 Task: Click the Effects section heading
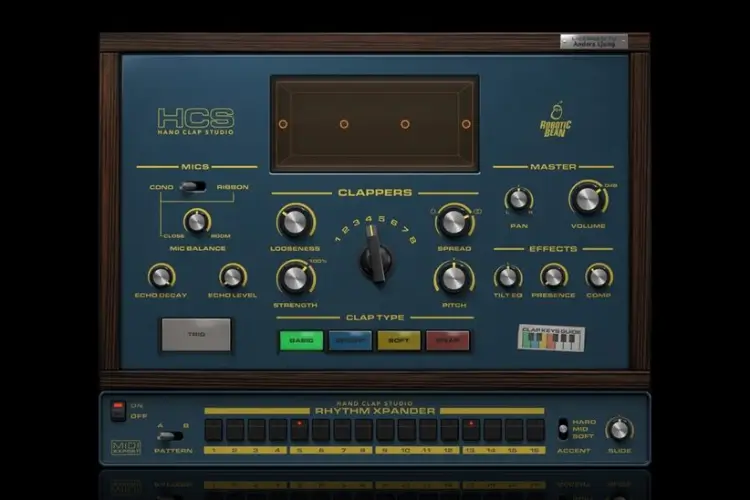[x=553, y=249]
